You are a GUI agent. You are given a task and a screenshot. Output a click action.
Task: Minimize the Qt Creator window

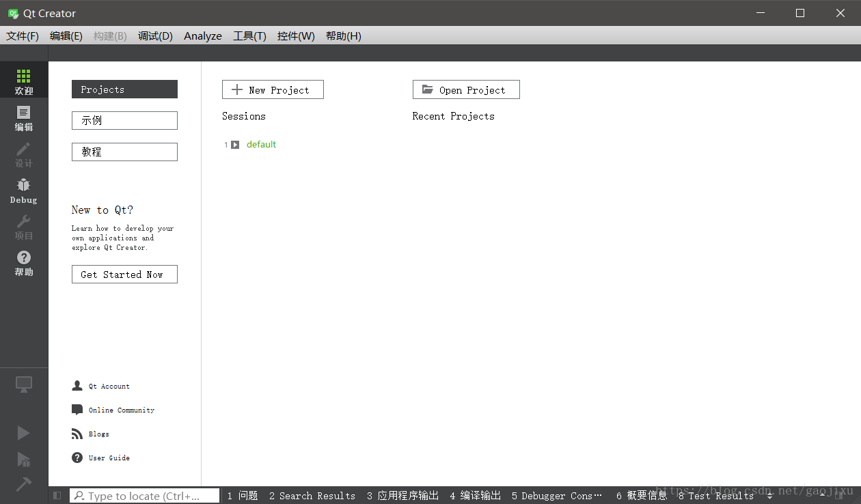coord(760,13)
